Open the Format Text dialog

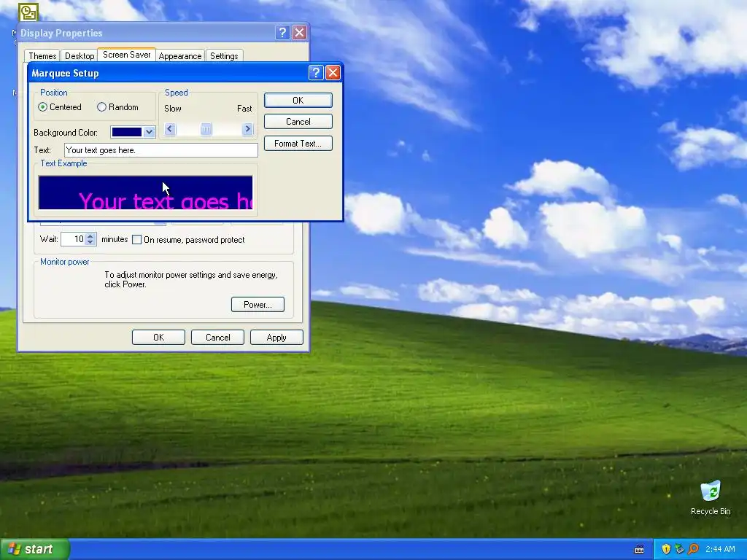click(298, 144)
